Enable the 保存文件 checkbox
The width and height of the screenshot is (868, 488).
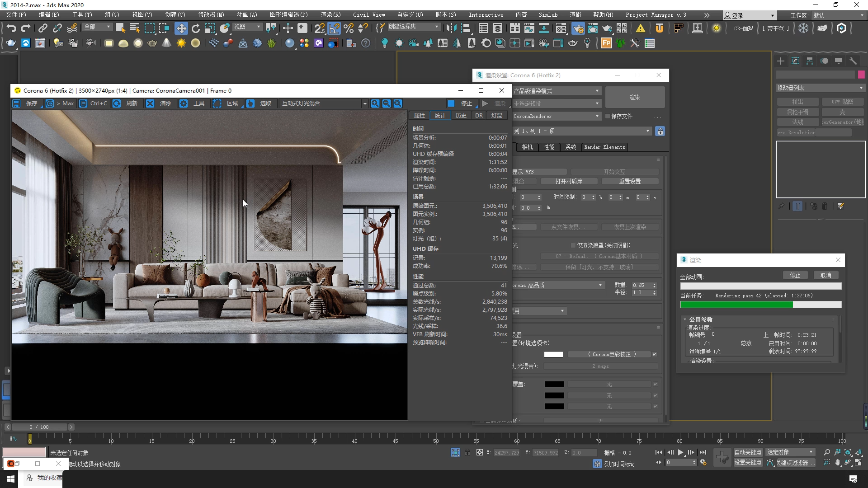(x=608, y=116)
